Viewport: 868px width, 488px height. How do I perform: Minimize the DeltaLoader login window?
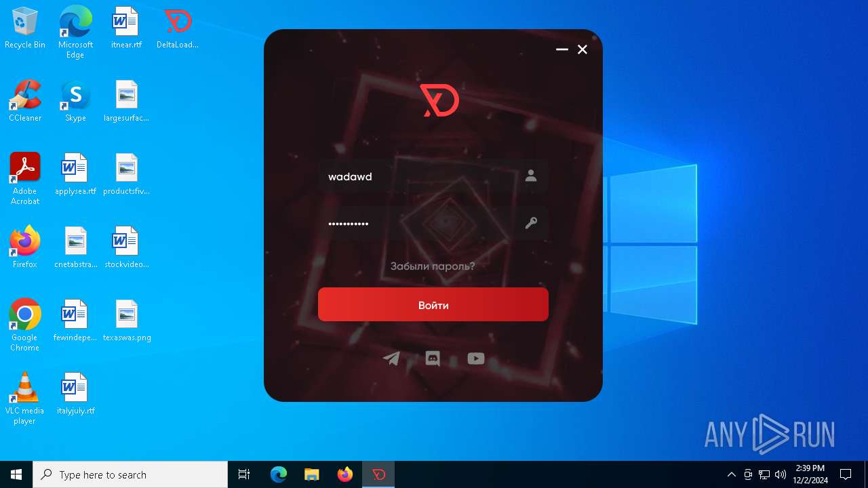click(x=562, y=49)
